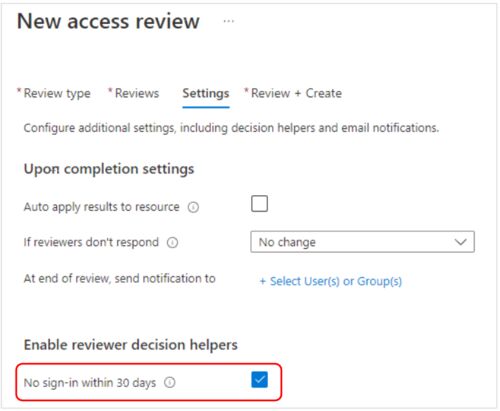Click info icon next to reviewers don't respond

pos(172,242)
